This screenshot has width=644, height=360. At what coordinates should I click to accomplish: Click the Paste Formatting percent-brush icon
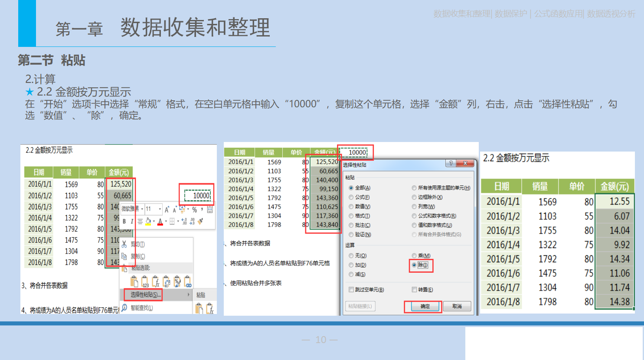177,282
